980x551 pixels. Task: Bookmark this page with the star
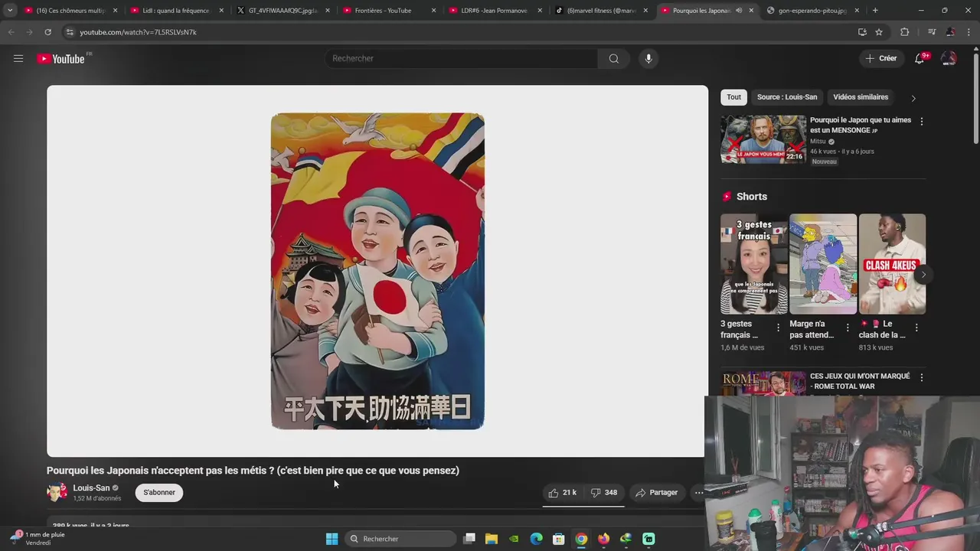pyautogui.click(x=879, y=32)
